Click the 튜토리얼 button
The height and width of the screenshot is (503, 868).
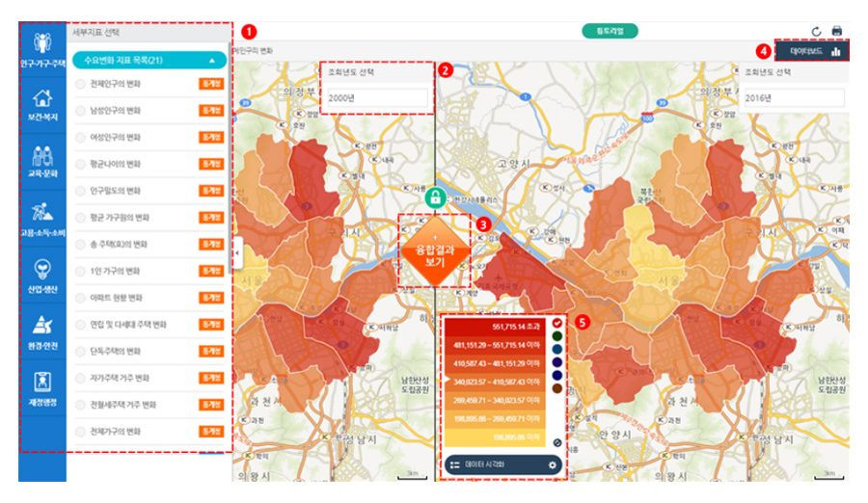tap(610, 31)
